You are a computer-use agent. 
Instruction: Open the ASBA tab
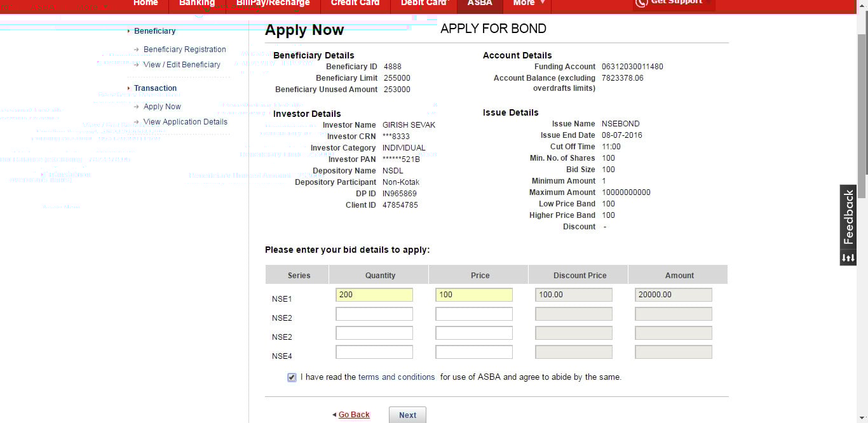(480, 3)
